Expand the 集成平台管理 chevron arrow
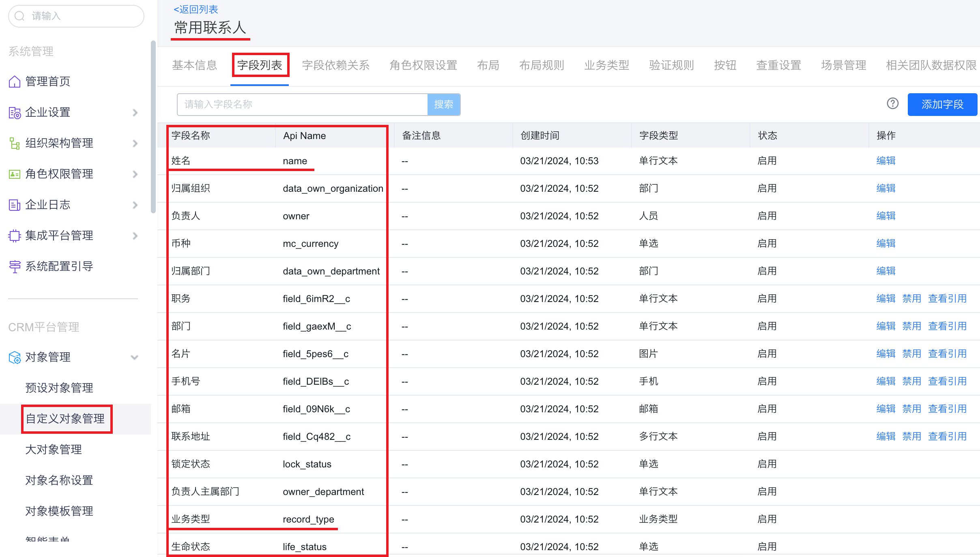Screen dimensions: 980x557 (135, 236)
